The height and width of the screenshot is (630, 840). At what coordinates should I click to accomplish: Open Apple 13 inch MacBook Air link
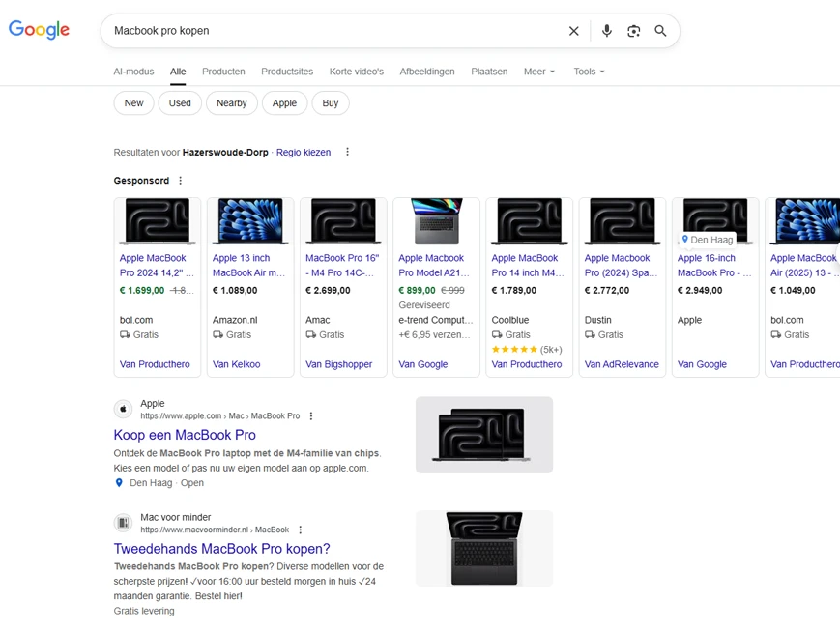point(249,265)
